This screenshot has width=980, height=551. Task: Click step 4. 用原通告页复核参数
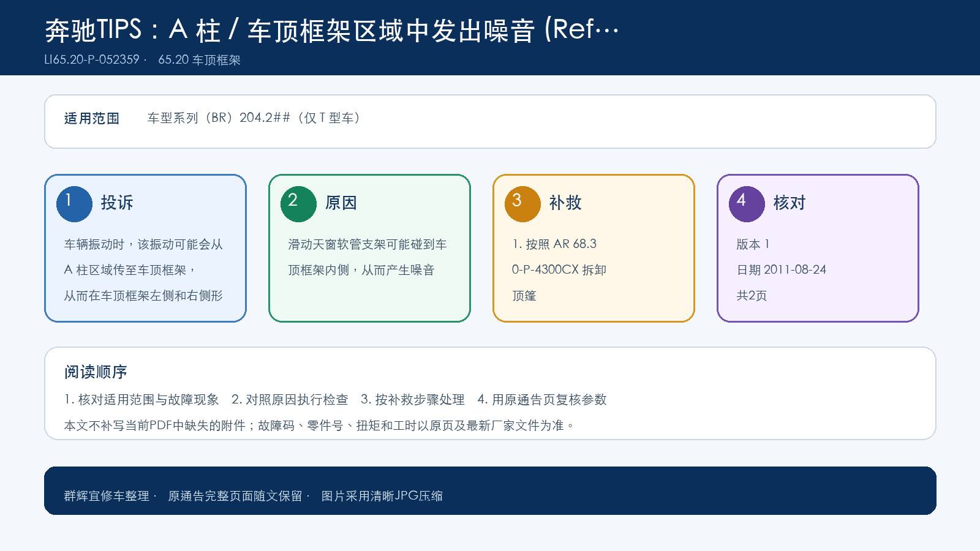542,400
